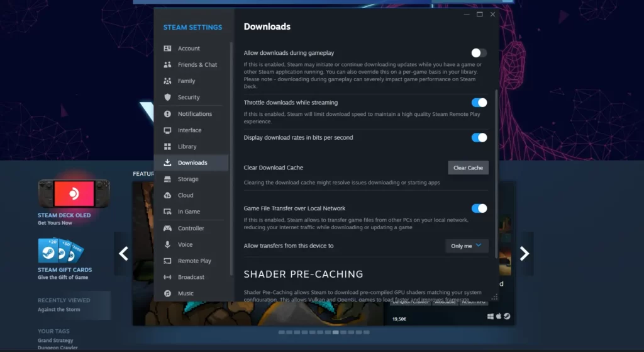Go to previous featured game arrow

tap(123, 254)
